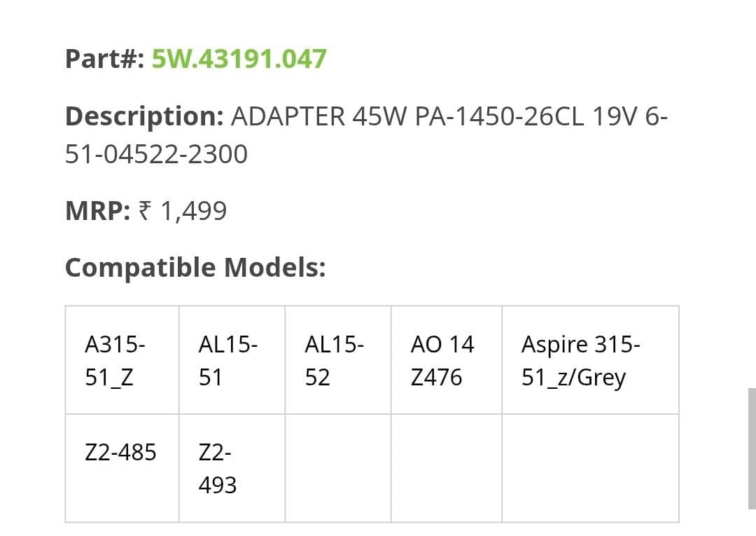Click the ₹ 1,499 price value

[x=183, y=212]
